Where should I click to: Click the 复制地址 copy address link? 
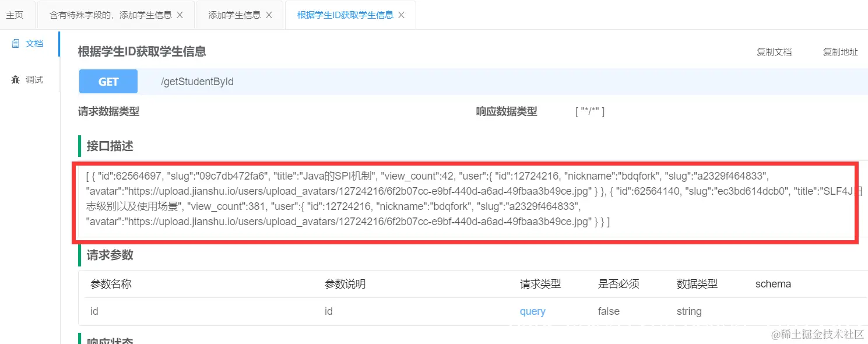click(x=839, y=52)
